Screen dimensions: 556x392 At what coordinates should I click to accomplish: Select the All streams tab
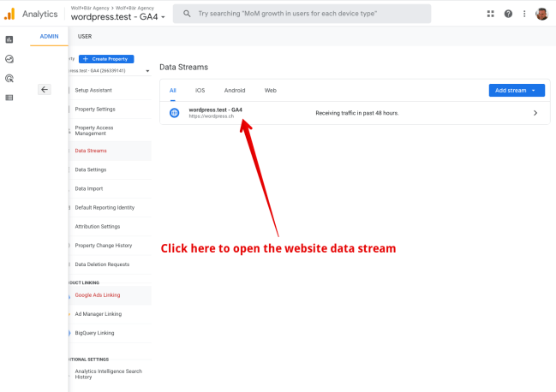[x=173, y=91]
